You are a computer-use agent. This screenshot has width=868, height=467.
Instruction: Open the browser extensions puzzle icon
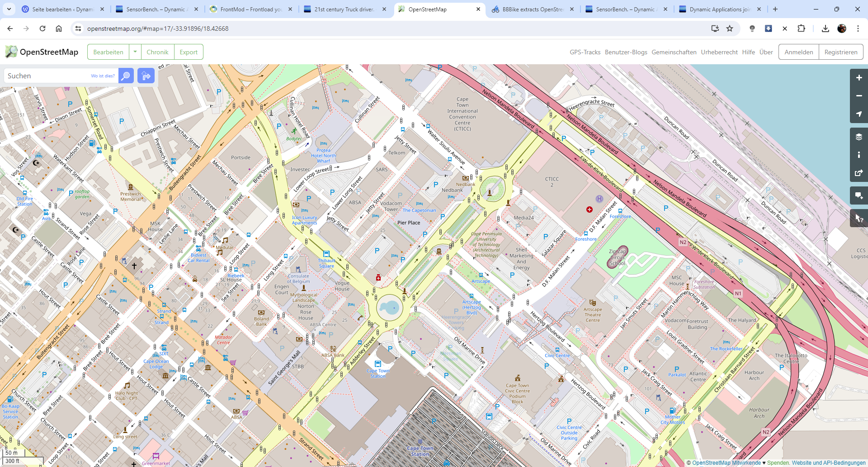[x=802, y=28]
